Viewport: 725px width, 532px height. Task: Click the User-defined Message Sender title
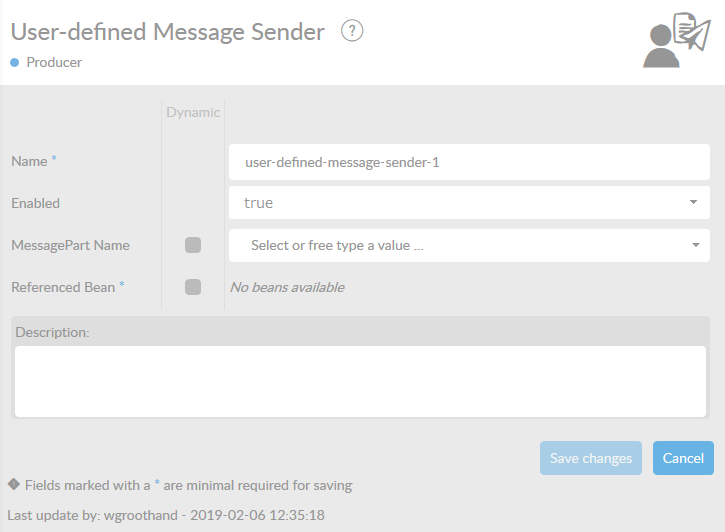[167, 32]
